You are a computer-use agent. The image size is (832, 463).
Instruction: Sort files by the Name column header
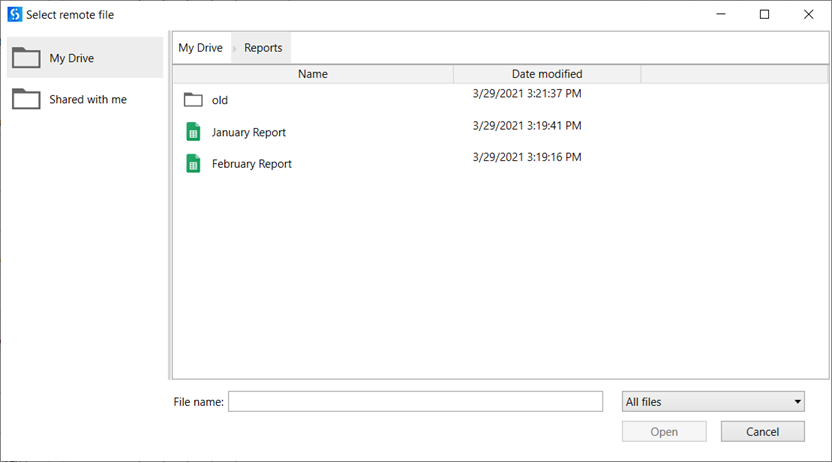[312, 74]
